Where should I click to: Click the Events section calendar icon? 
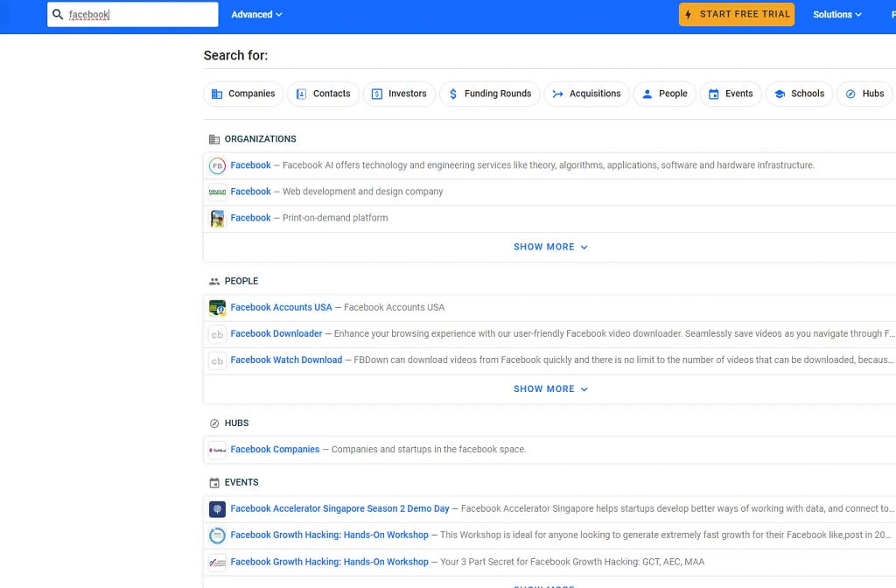tap(214, 483)
